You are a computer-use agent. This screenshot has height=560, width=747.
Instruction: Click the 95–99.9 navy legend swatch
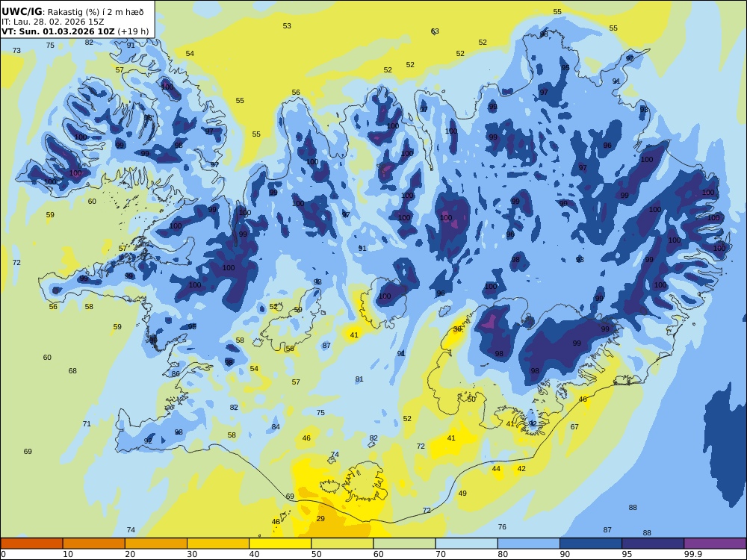pyautogui.click(x=653, y=544)
